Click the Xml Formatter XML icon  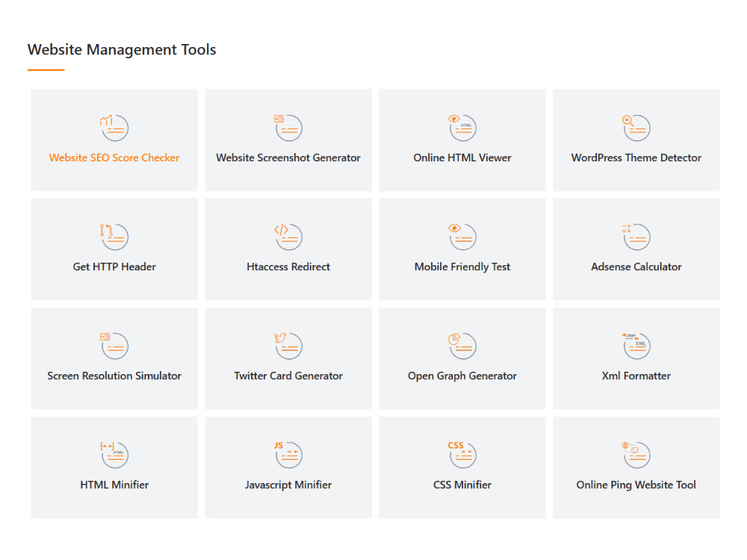pos(636,346)
